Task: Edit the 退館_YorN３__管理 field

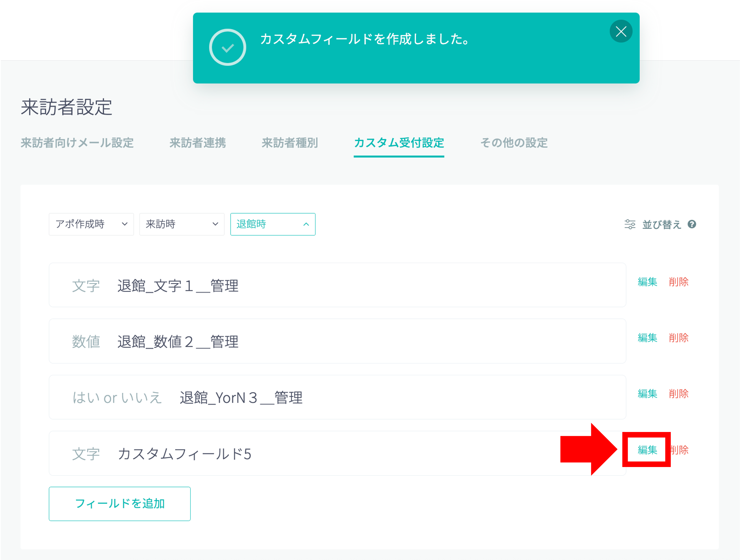Action: pyautogui.click(x=647, y=394)
